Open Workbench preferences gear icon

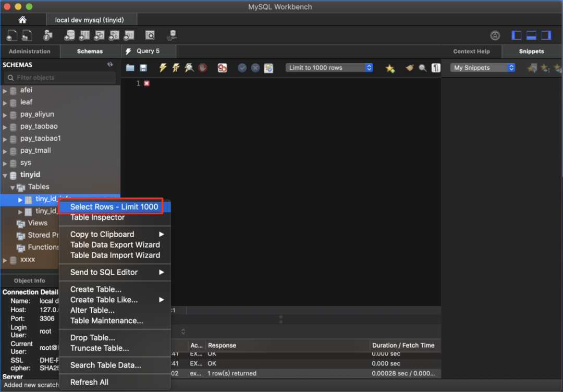(495, 35)
